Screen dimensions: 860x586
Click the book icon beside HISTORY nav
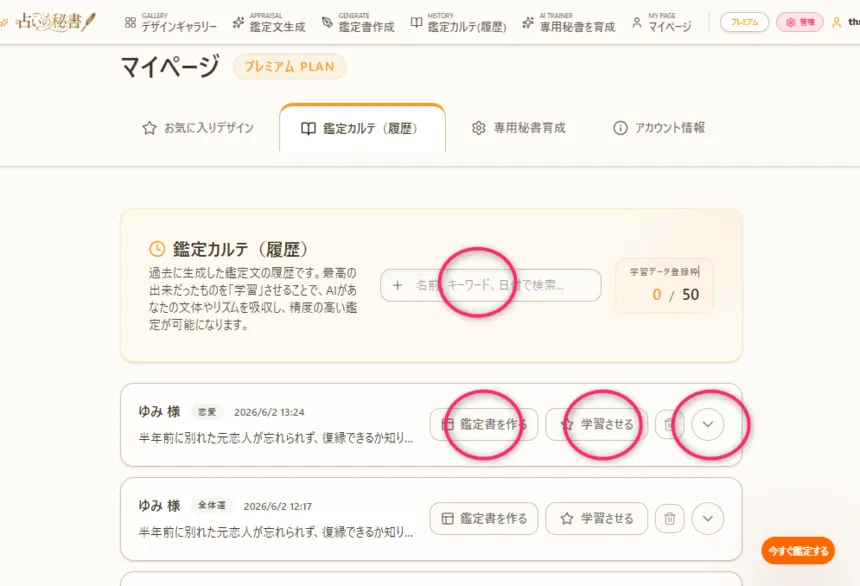click(416, 22)
